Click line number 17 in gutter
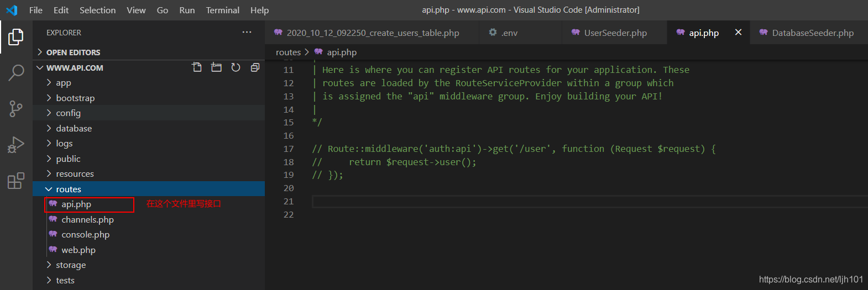The height and width of the screenshot is (290, 868). pyautogui.click(x=289, y=149)
